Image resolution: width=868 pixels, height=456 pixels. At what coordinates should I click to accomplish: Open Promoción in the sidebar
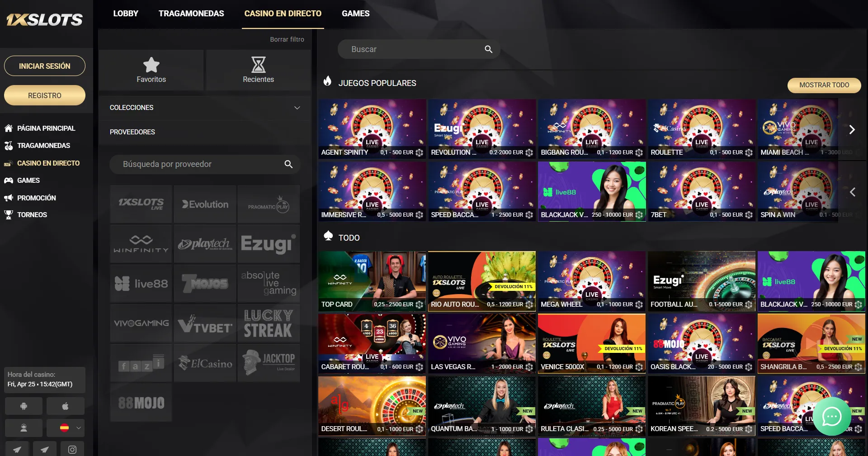point(37,198)
